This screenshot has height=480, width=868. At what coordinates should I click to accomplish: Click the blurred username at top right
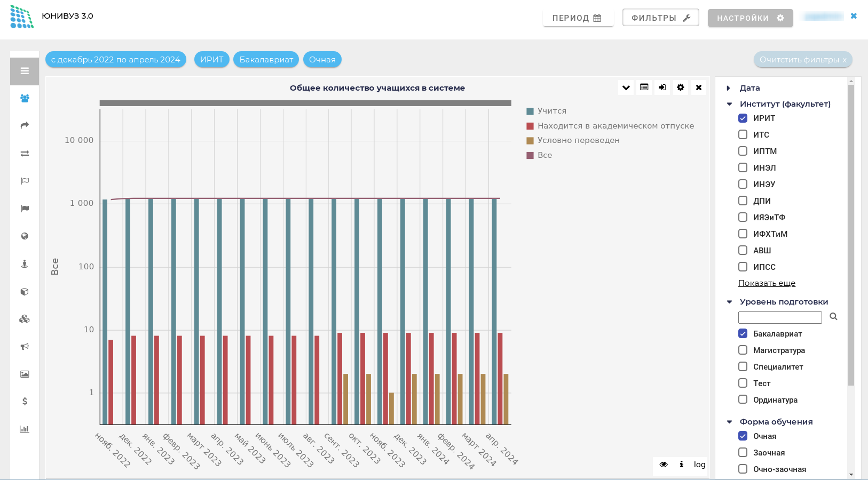click(x=824, y=17)
